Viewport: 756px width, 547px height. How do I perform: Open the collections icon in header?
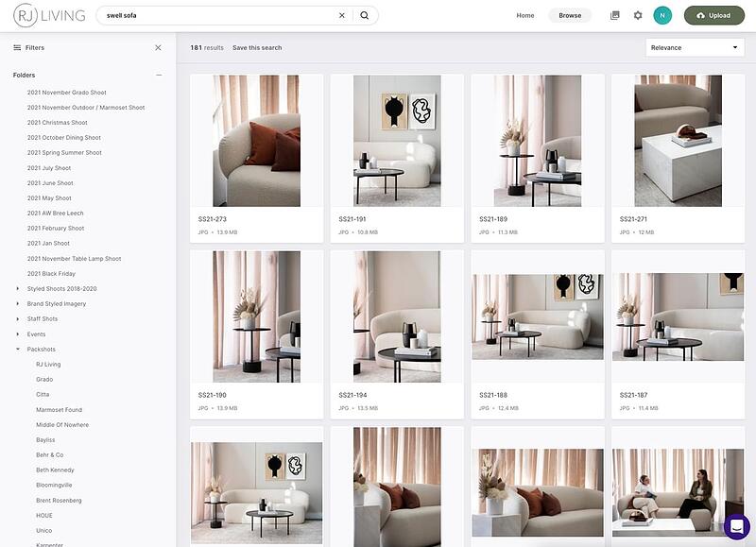coord(615,15)
